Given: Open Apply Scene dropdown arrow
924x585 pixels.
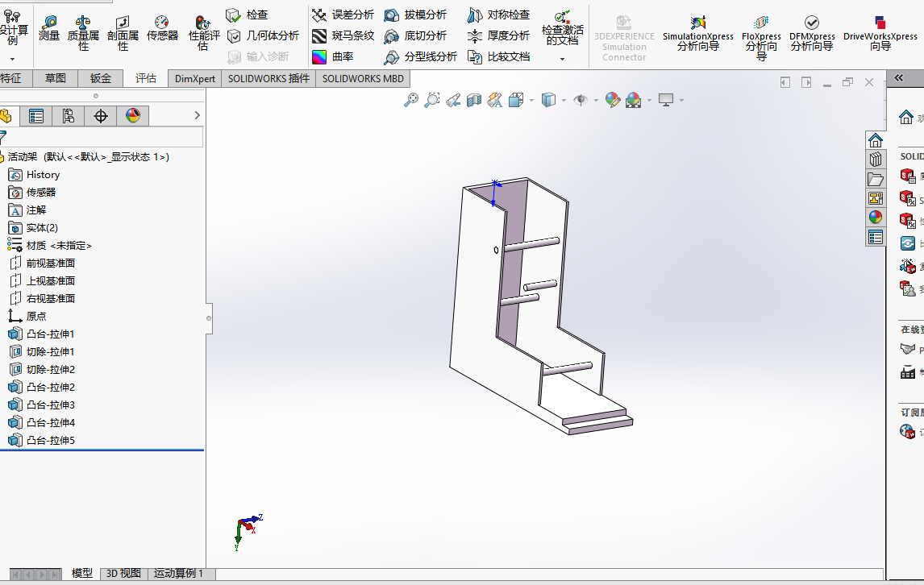Looking at the screenshot, I should click(x=649, y=100).
